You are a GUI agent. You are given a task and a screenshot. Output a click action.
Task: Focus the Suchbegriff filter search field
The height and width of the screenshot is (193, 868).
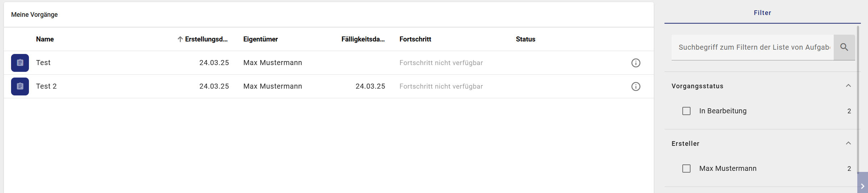tap(753, 48)
